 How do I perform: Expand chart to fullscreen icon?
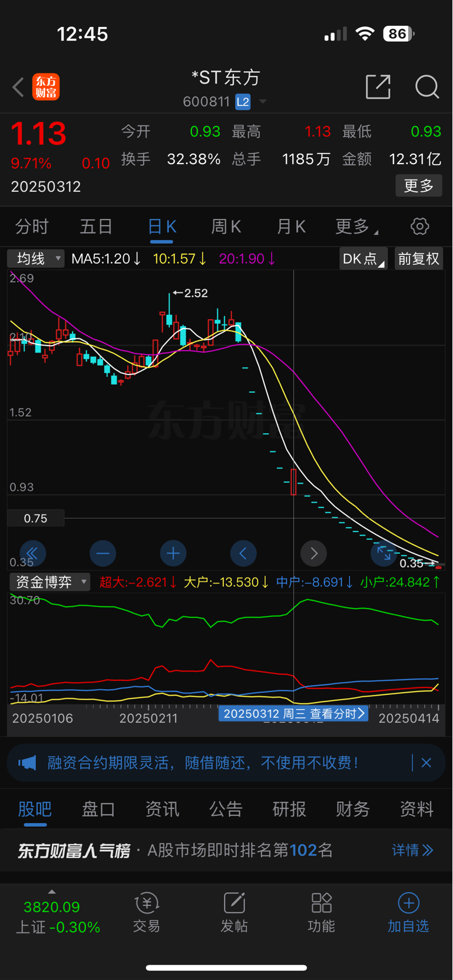coord(383,553)
